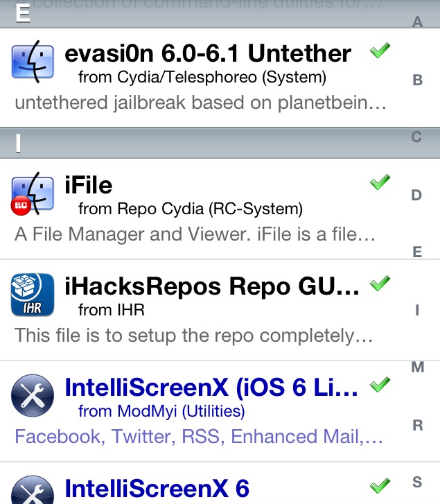Jump to letter D in index

coord(417,195)
